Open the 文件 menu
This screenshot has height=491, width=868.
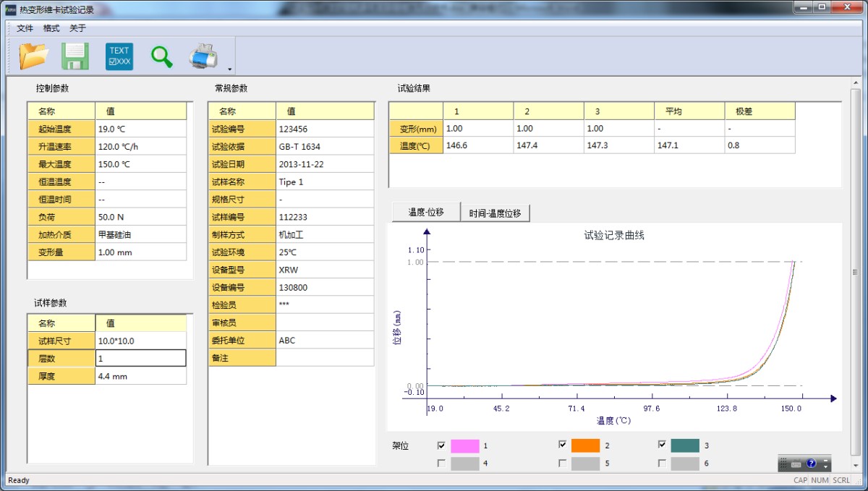tap(24, 28)
